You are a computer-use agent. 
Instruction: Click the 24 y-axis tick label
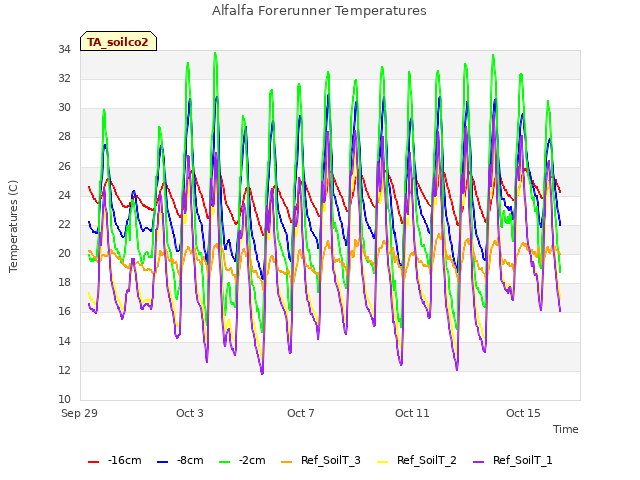click(x=64, y=196)
